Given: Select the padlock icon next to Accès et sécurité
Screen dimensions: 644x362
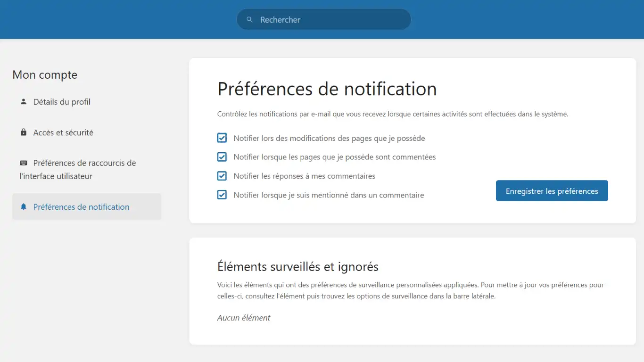Looking at the screenshot, I should (23, 132).
